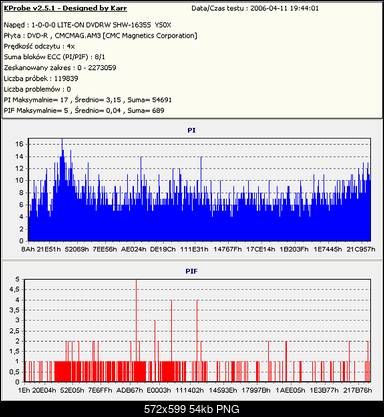Click the '52069h' axis label
This screenshot has width=384, height=417.
click(x=77, y=249)
